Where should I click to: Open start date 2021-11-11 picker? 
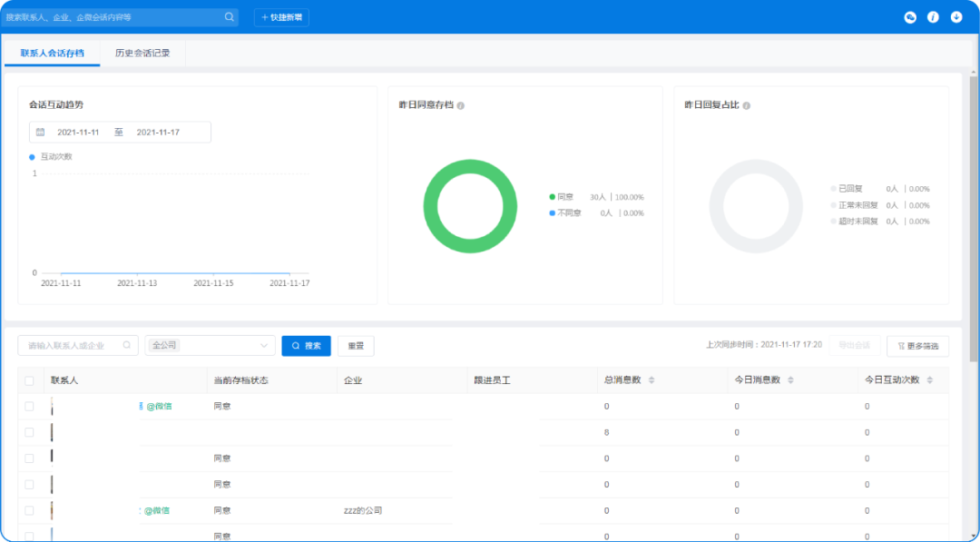tap(78, 133)
